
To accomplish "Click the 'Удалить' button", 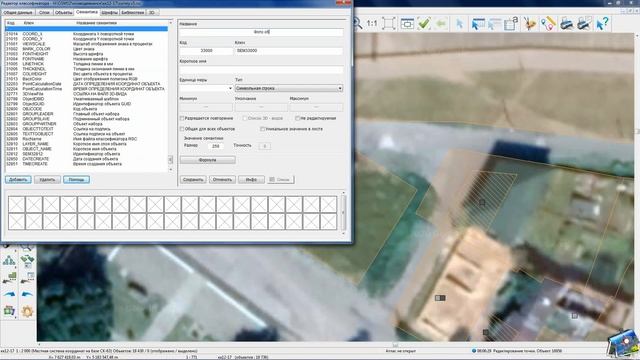I will (x=47, y=180).
